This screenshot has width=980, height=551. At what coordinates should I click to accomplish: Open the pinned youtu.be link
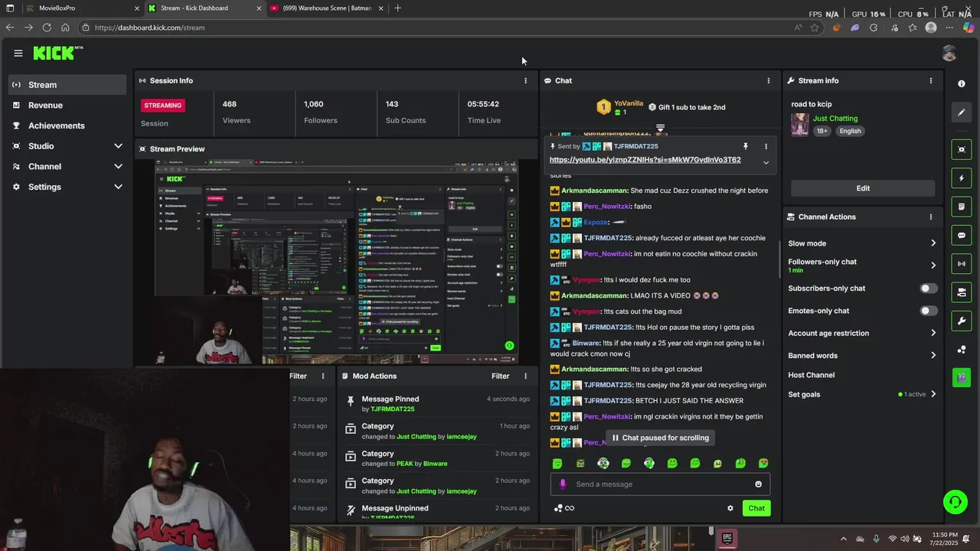[x=645, y=160]
